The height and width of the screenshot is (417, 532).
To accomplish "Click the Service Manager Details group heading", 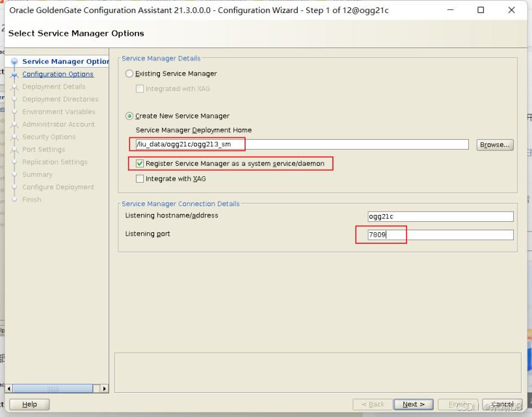I will coord(161,59).
